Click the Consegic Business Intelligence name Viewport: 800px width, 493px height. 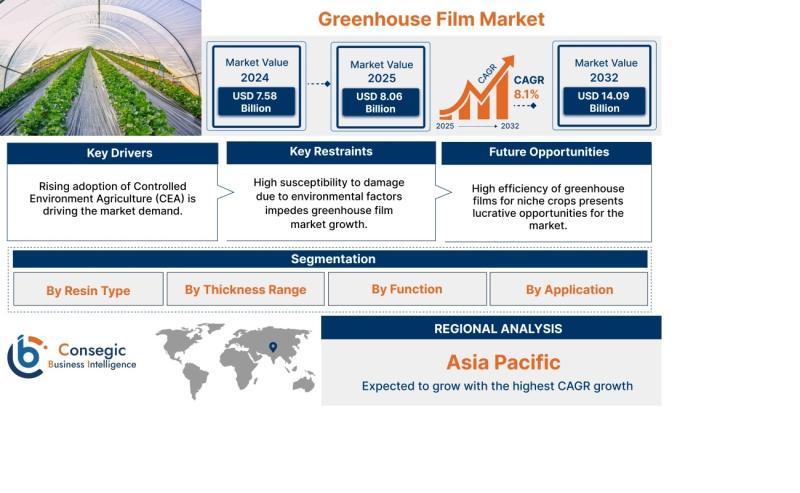92,356
